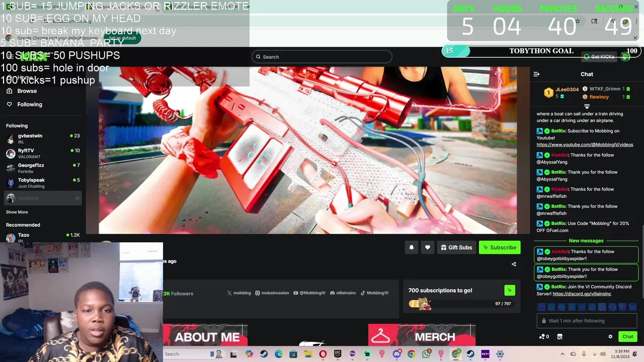Viewport: 644px width, 362px height.
Task: Click the channel points icon showing 0
Action: [x=544, y=337]
